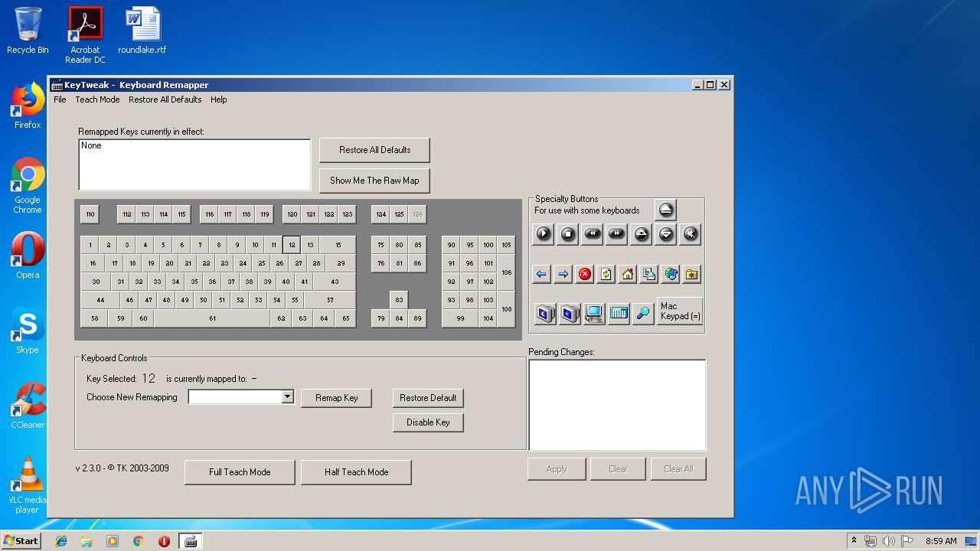Select the Stop media specialty button
This screenshot has width=980, height=551.
[x=568, y=234]
